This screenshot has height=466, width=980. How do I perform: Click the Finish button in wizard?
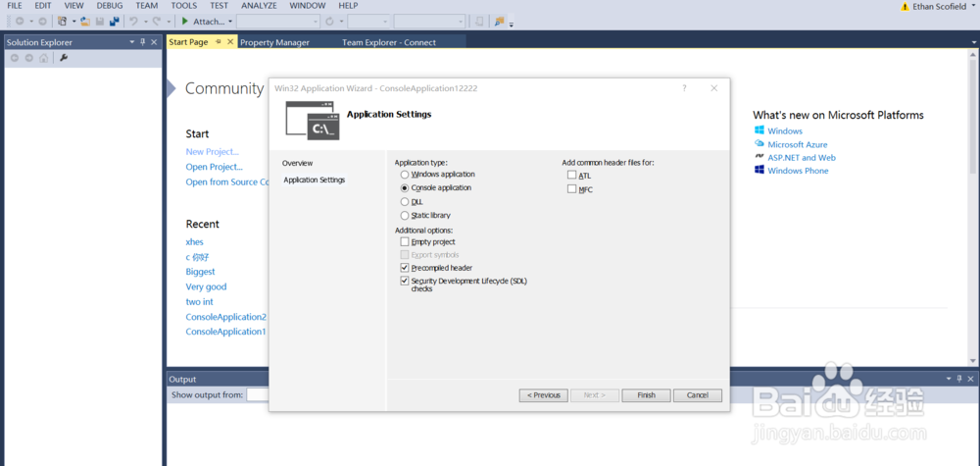click(x=646, y=395)
